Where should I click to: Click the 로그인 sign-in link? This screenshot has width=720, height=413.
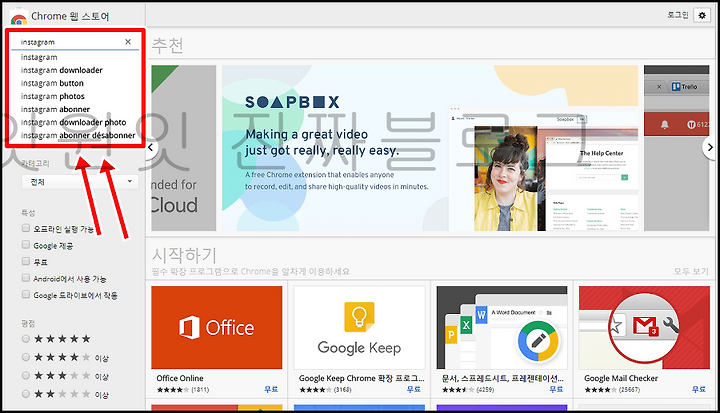click(x=678, y=15)
